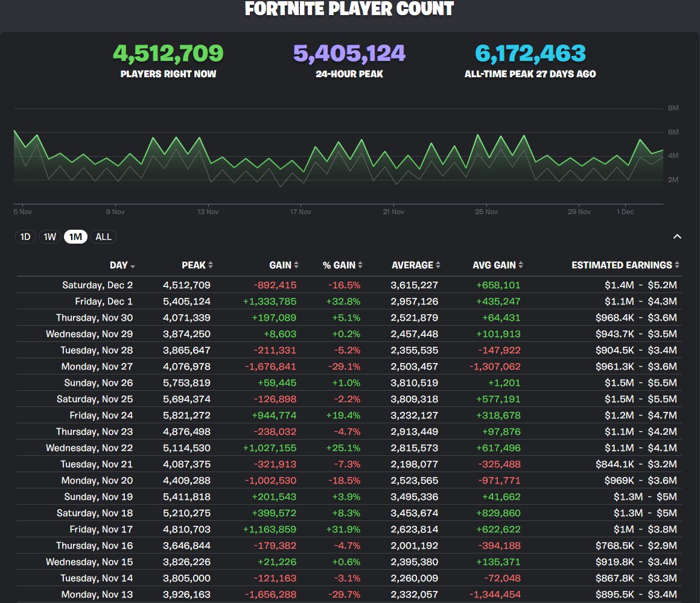Image resolution: width=700 pixels, height=603 pixels.
Task: Select the ALL time range tab
Action: pos(104,237)
